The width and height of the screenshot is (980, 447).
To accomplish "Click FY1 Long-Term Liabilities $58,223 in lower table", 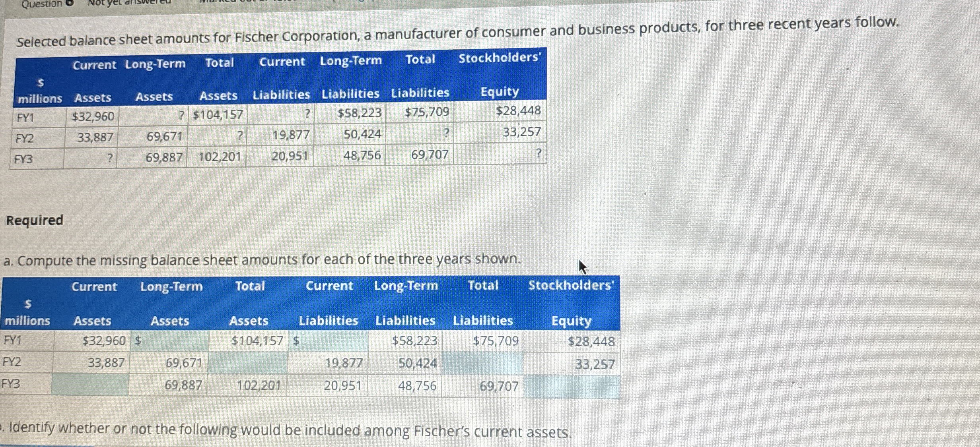I will click(414, 341).
